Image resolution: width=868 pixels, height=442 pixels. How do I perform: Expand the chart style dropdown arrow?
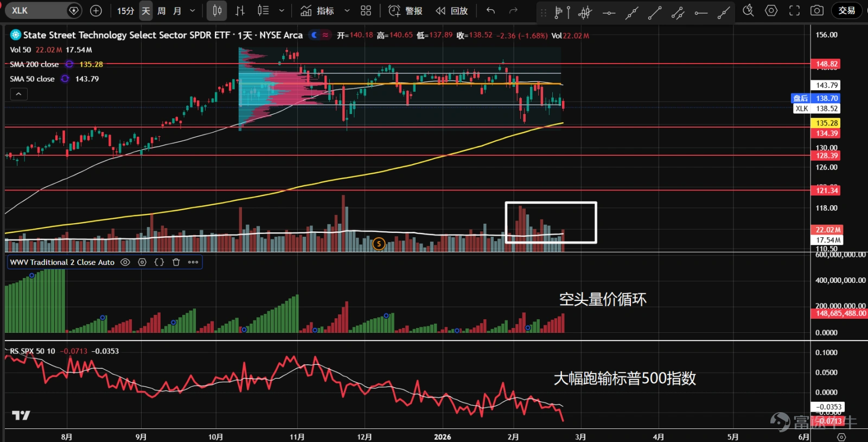coord(282,11)
